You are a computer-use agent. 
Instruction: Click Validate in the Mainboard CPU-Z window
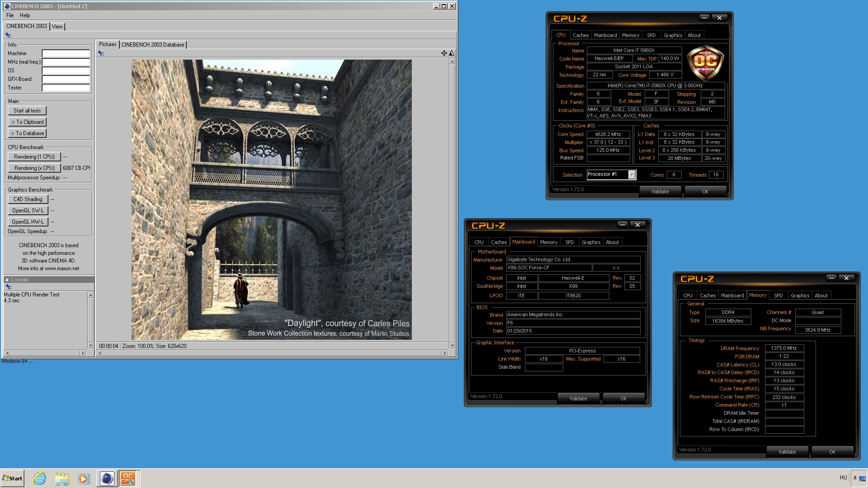click(x=578, y=399)
